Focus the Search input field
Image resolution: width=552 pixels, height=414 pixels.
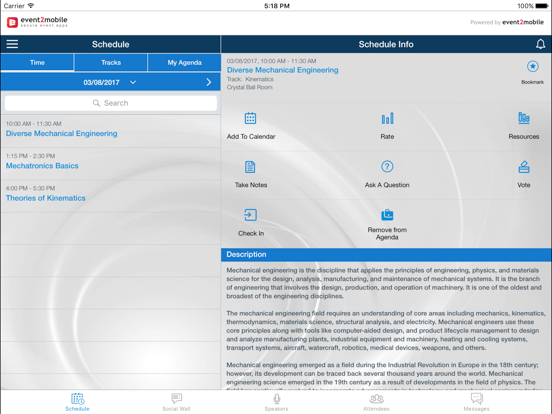pyautogui.click(x=111, y=103)
